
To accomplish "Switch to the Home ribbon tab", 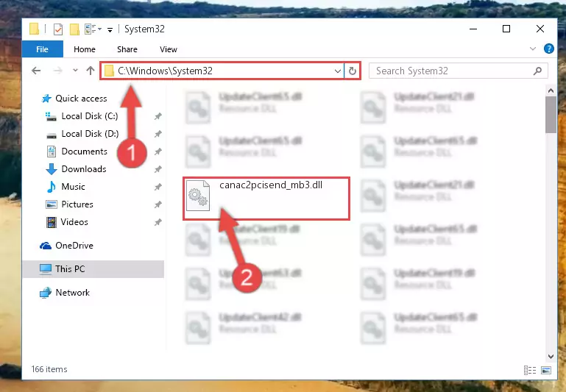I will 85,49.
